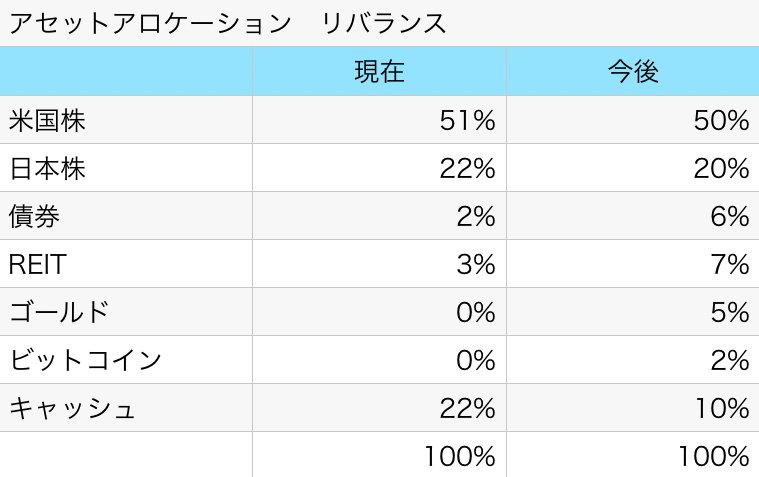The width and height of the screenshot is (759, 477).
Task: Select the ゴールド row label
Action: tap(59, 312)
